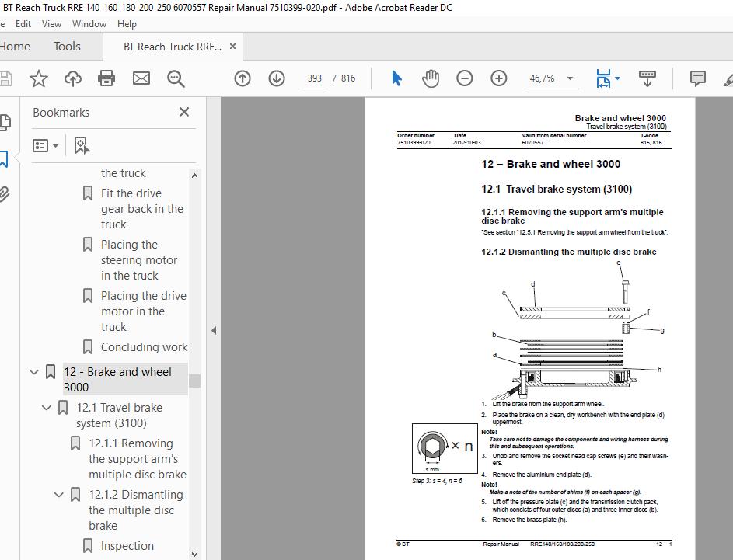Click the page heading 12 – Brake and wheel 3000
The width and height of the screenshot is (733, 560).
550,164
